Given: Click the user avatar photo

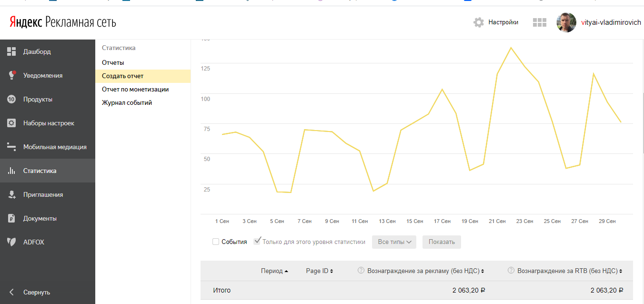Looking at the screenshot, I should (x=566, y=22).
